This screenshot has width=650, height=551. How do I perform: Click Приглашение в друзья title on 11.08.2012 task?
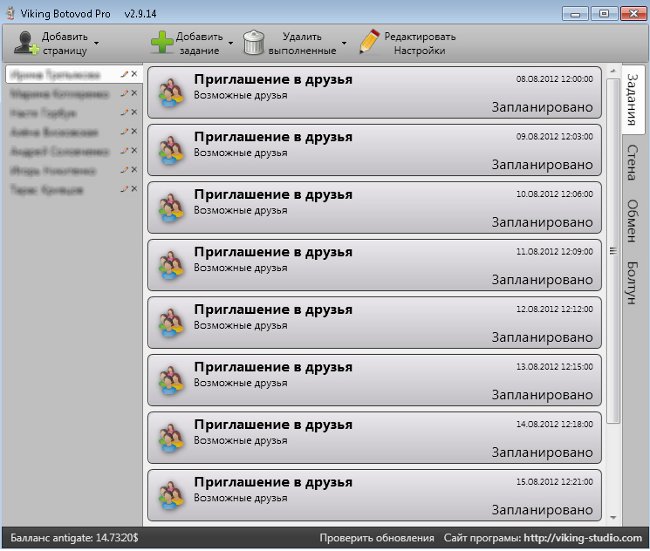273,252
